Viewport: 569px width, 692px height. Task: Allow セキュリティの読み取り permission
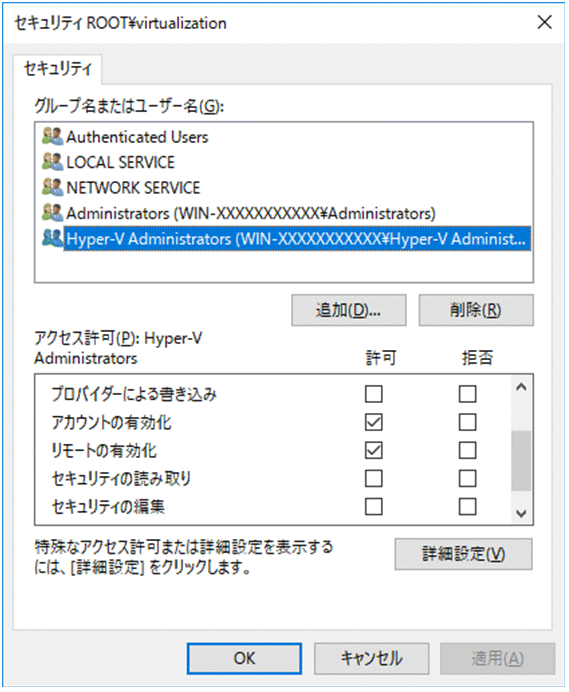(x=373, y=478)
